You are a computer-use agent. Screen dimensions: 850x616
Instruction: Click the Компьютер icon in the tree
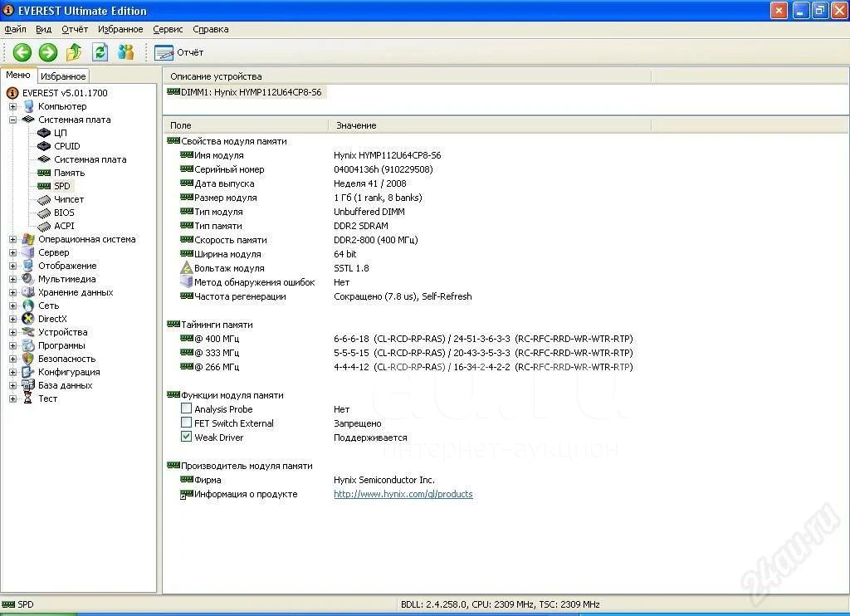tap(29, 106)
